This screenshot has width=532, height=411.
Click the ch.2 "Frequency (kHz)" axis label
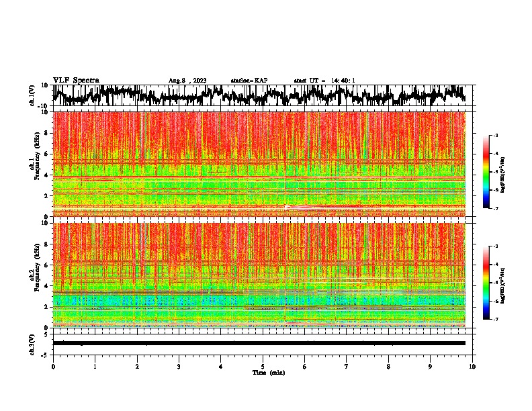point(38,267)
